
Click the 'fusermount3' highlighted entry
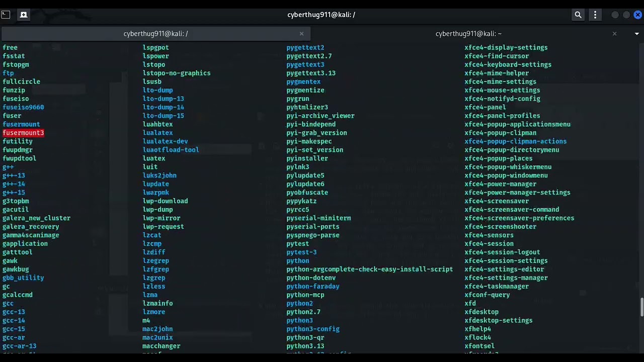pos(23,133)
